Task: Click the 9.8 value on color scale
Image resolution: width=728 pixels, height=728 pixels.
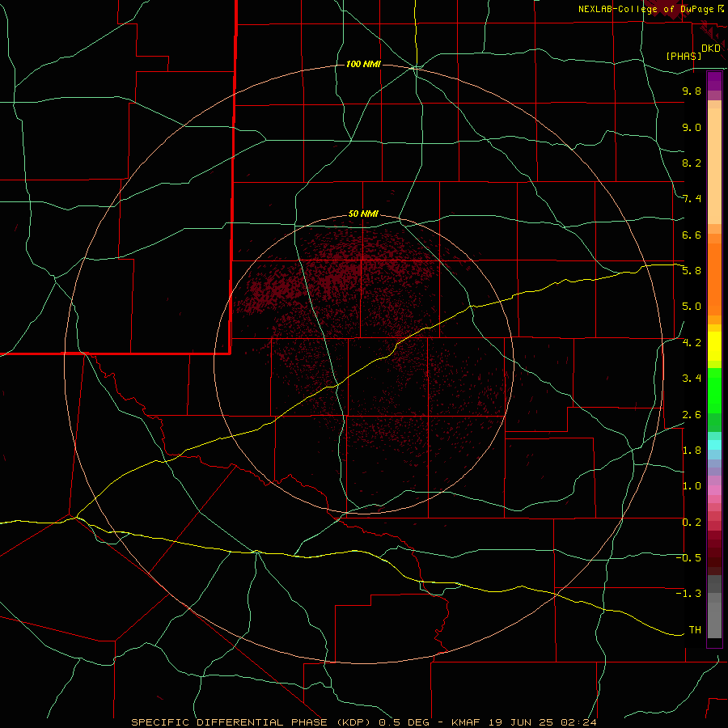Action: pyautogui.click(x=692, y=91)
